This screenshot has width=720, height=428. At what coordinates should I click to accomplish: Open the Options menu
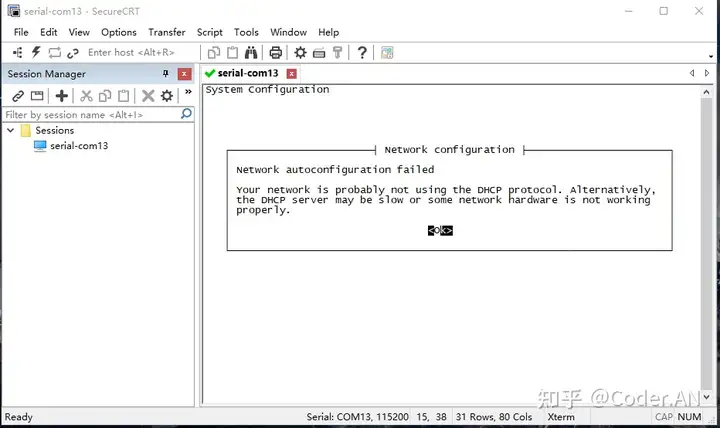[119, 32]
